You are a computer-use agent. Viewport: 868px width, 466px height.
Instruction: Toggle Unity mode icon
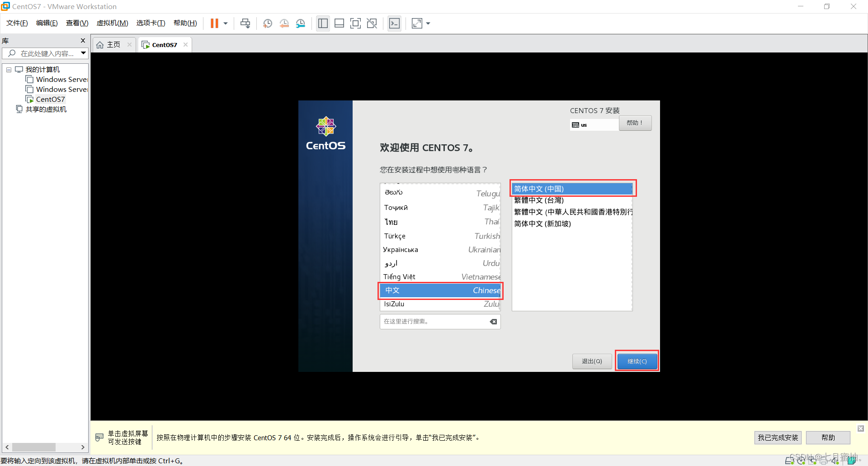click(372, 23)
